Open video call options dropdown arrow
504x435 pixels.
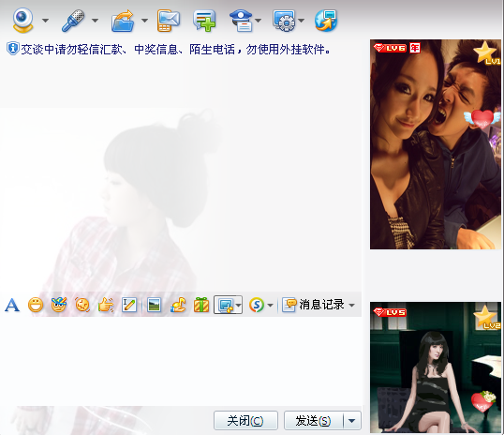[x=45, y=21]
